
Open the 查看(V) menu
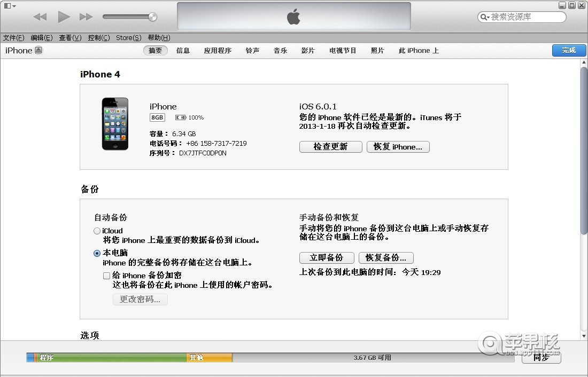(70, 38)
